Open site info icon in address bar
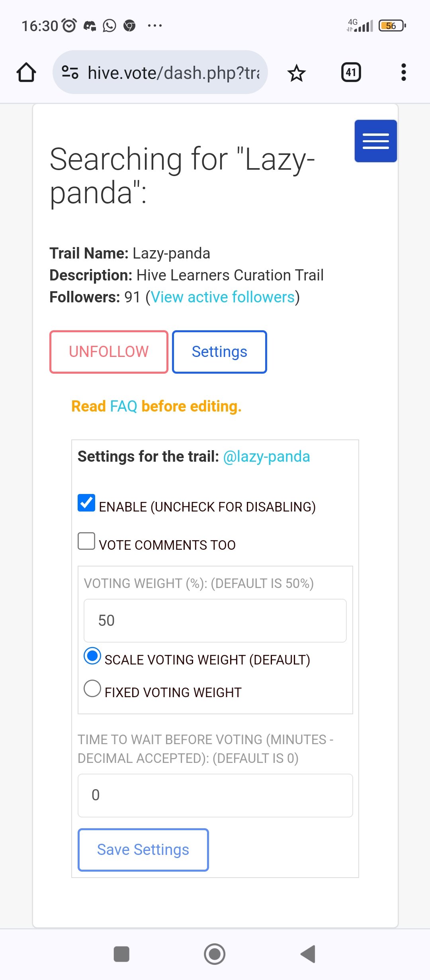The width and height of the screenshot is (430, 980). [70, 73]
